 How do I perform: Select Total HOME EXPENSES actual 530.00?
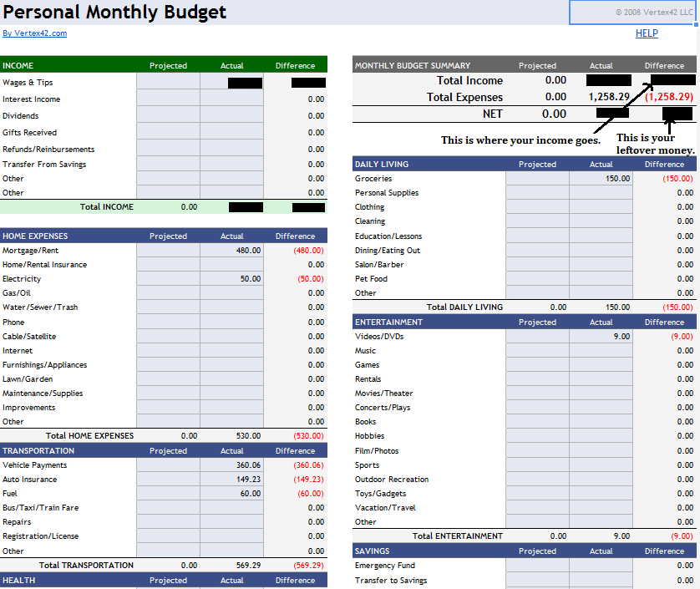[x=248, y=436]
